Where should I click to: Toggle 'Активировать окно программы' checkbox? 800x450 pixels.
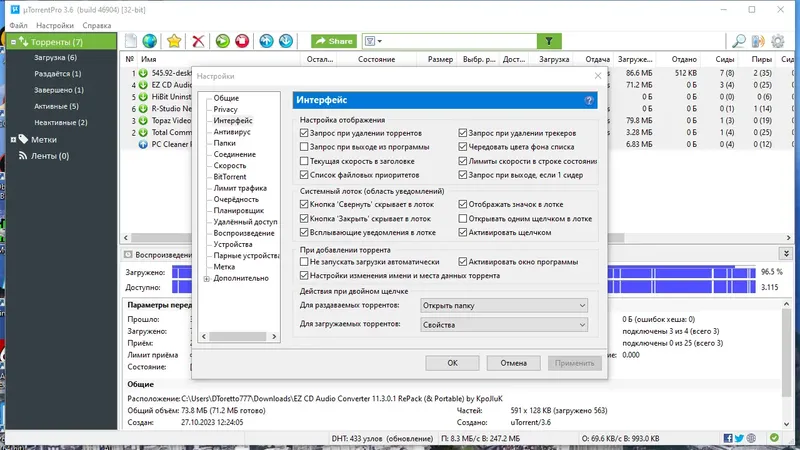tap(463, 262)
